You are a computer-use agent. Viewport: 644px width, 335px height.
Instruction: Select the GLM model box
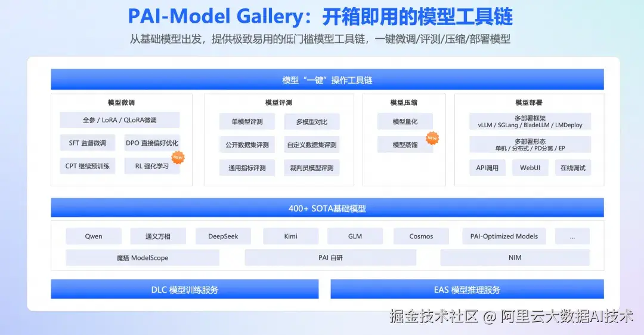pos(355,236)
